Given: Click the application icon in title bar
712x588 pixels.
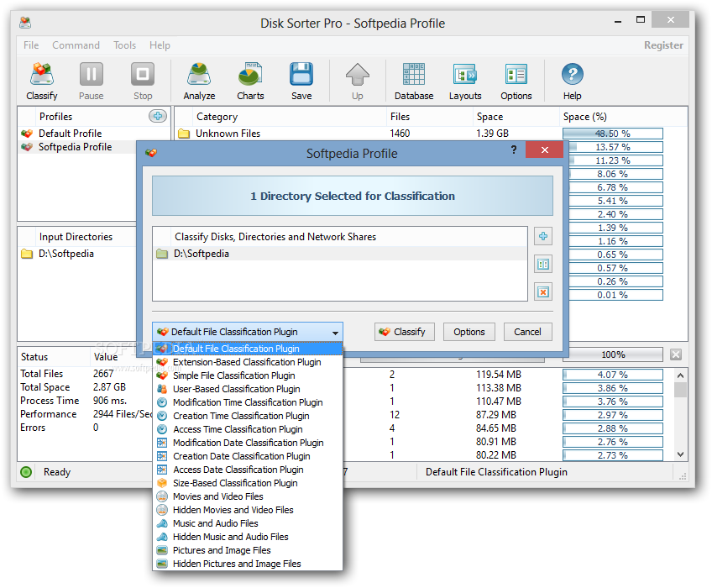Looking at the screenshot, I should 26,23.
